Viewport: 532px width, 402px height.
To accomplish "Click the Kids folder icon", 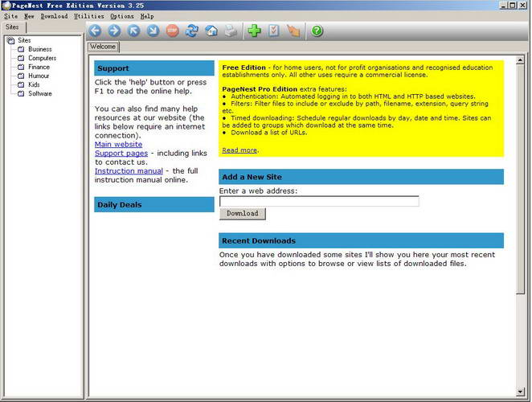I will coord(21,84).
